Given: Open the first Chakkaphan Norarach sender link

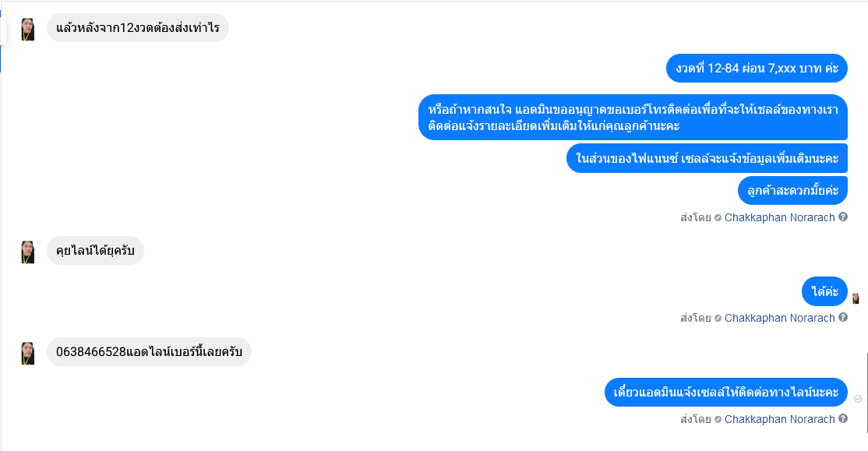Looking at the screenshot, I should [779, 217].
